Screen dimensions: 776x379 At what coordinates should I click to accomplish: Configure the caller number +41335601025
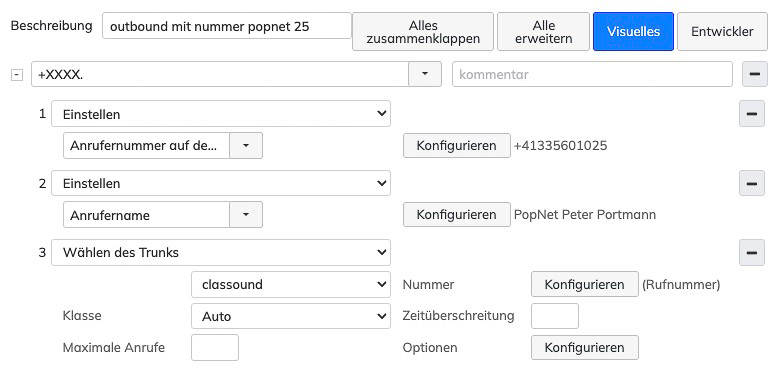point(456,145)
